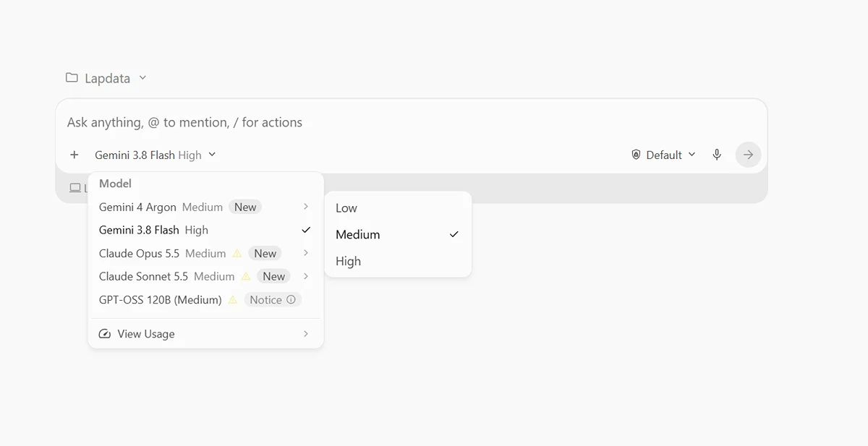This screenshot has width=868, height=446.
Task: Expand Gemini 4 Argon submenu chevron
Action: (306, 207)
